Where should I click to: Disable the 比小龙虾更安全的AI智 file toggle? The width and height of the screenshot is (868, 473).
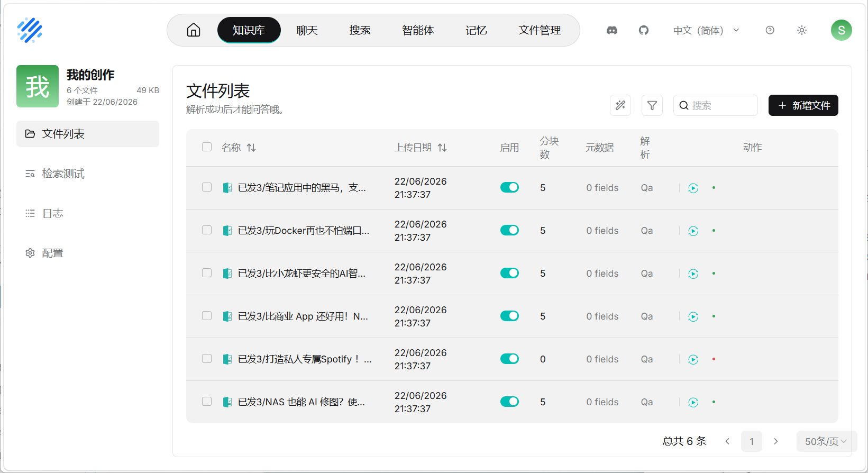(x=509, y=273)
